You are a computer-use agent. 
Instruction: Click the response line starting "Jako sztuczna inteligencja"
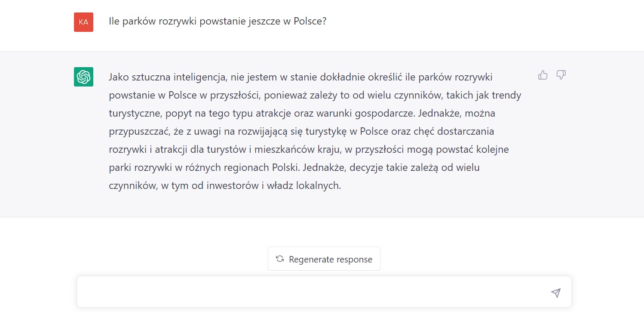[300, 77]
